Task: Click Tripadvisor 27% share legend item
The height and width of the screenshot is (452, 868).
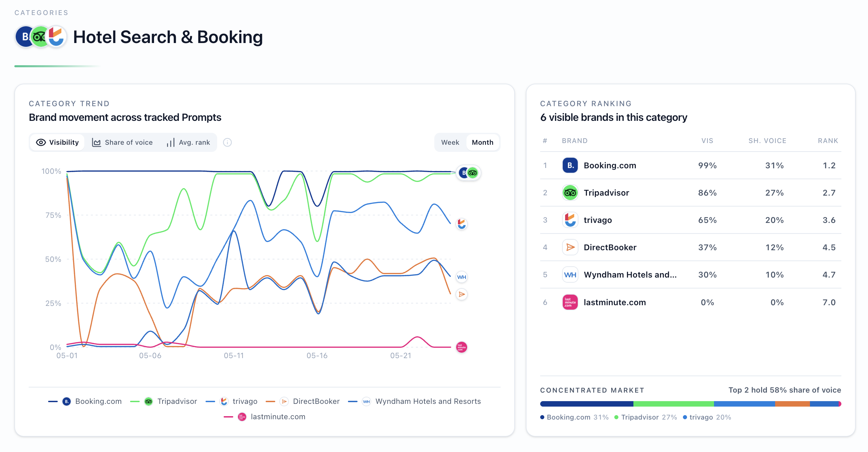Action: 646,417
